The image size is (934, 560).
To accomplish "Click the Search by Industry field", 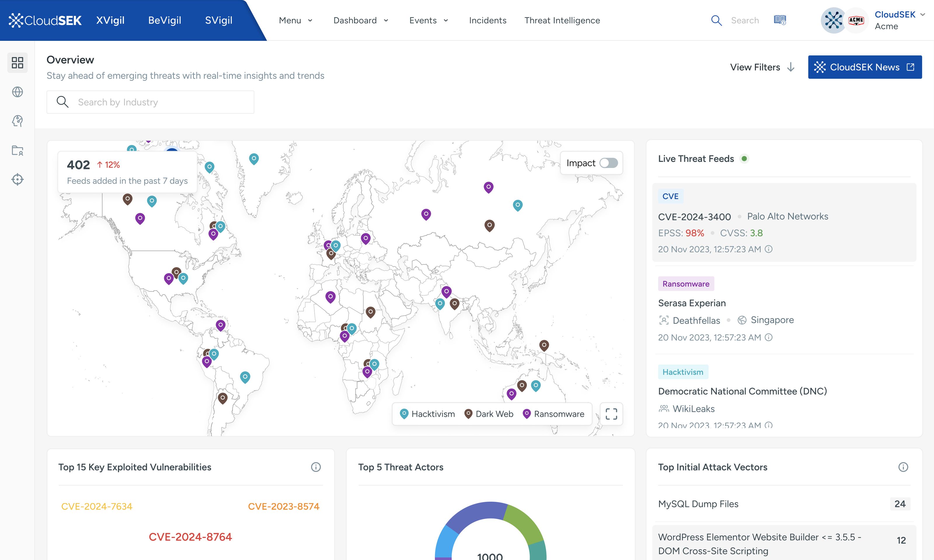I will (x=150, y=101).
